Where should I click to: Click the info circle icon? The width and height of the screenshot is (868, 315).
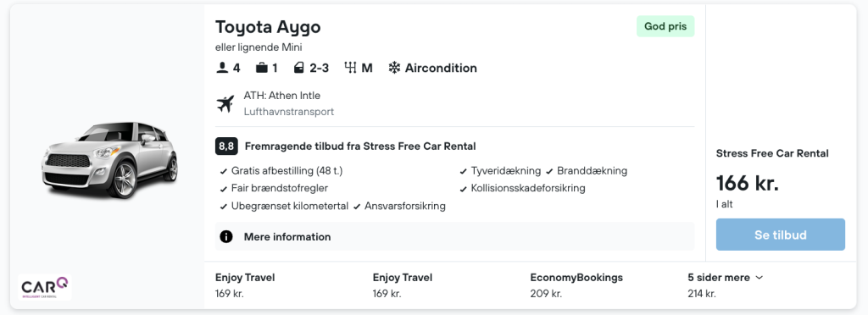pos(225,236)
